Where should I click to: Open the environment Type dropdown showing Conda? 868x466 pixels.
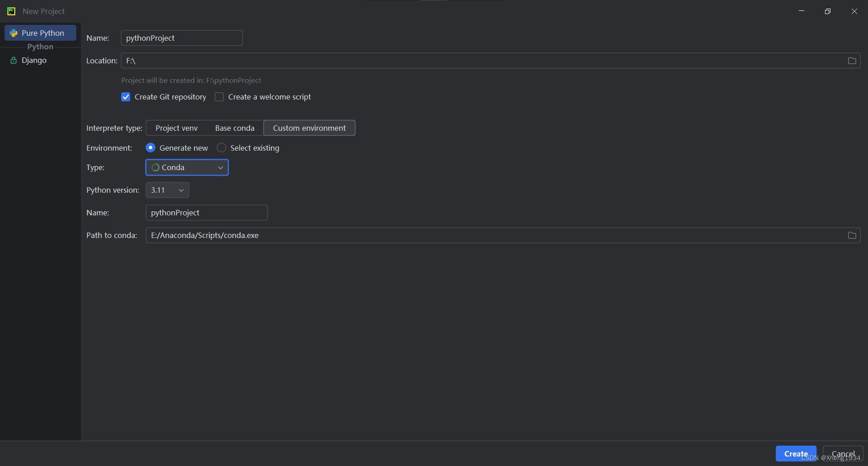click(187, 167)
